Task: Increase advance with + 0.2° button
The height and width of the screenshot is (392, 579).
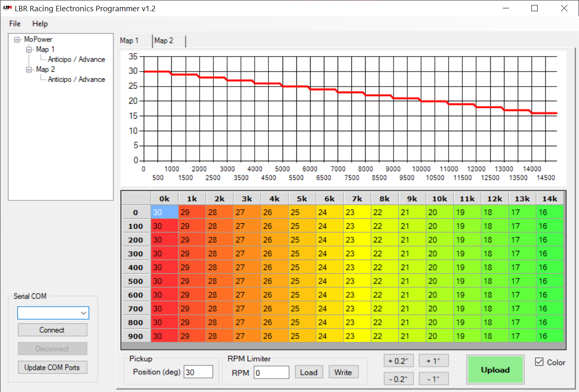Action: pos(399,361)
